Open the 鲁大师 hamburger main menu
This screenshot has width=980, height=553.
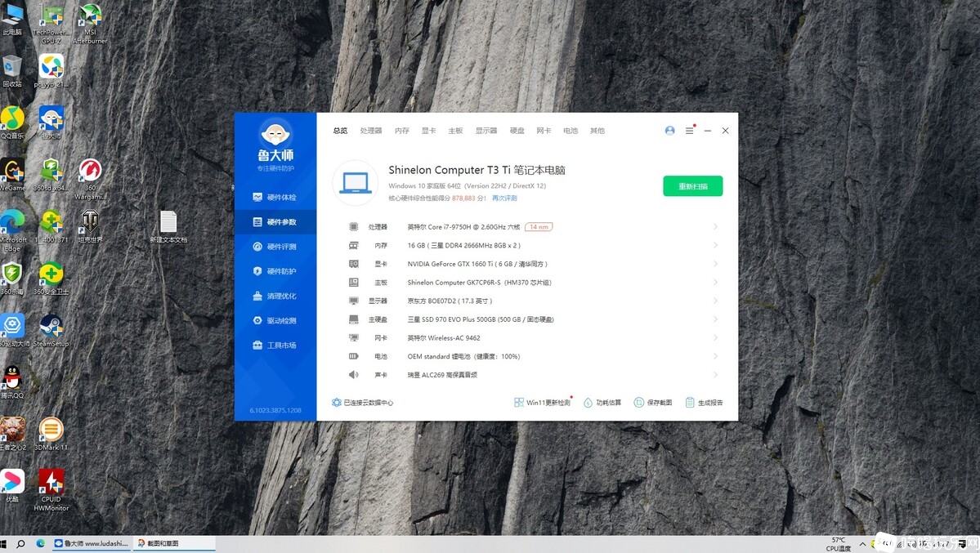pos(689,131)
